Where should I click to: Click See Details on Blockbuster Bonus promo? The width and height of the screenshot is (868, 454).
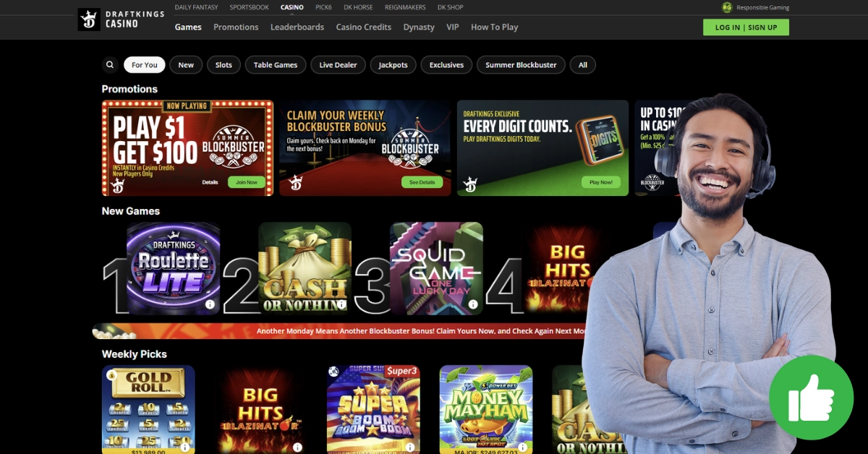(422, 182)
